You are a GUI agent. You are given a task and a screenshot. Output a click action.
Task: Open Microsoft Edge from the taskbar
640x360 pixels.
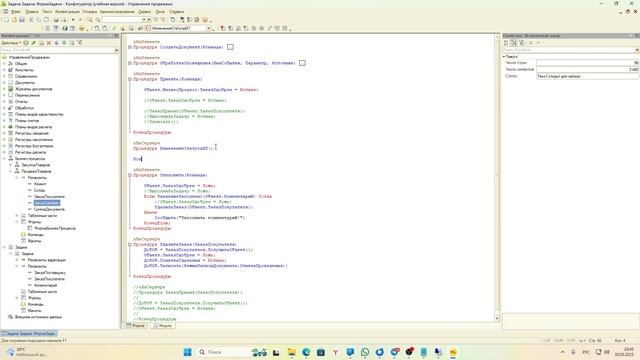306,352
